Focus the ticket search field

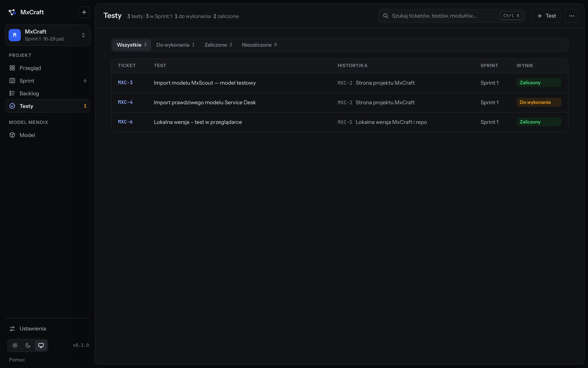click(x=451, y=16)
